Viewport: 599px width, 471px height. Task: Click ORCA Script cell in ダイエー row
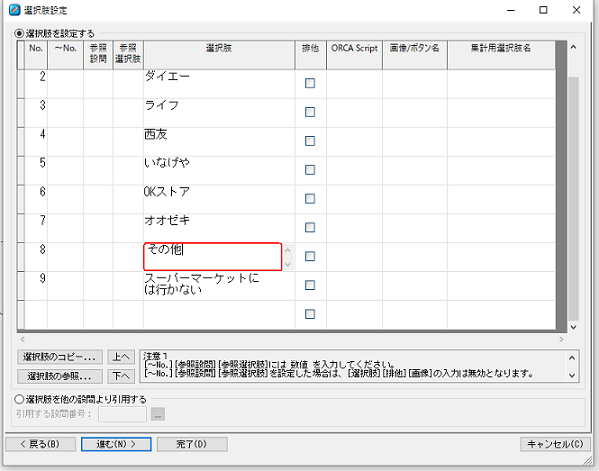(x=355, y=84)
